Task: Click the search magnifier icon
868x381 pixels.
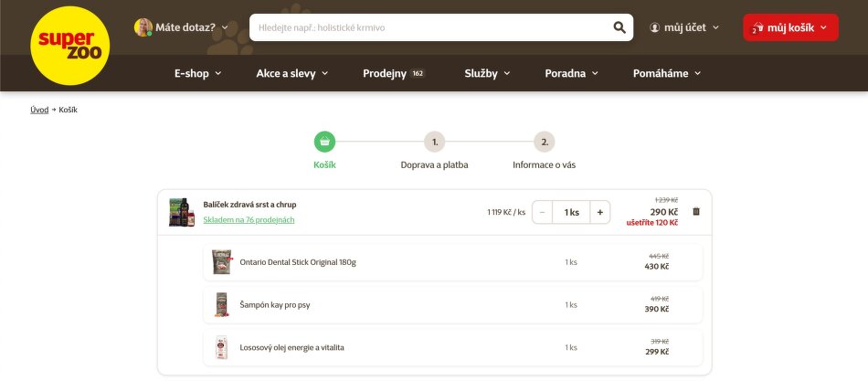Action: pyautogui.click(x=619, y=27)
